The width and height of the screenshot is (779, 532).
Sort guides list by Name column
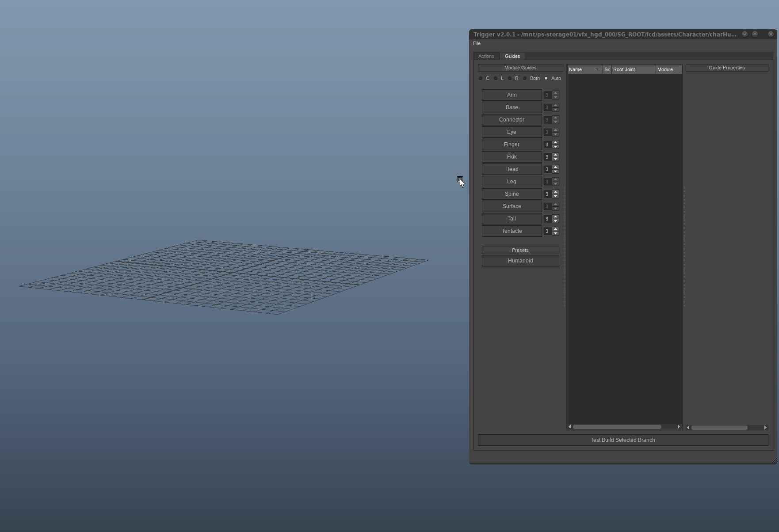[x=584, y=69]
